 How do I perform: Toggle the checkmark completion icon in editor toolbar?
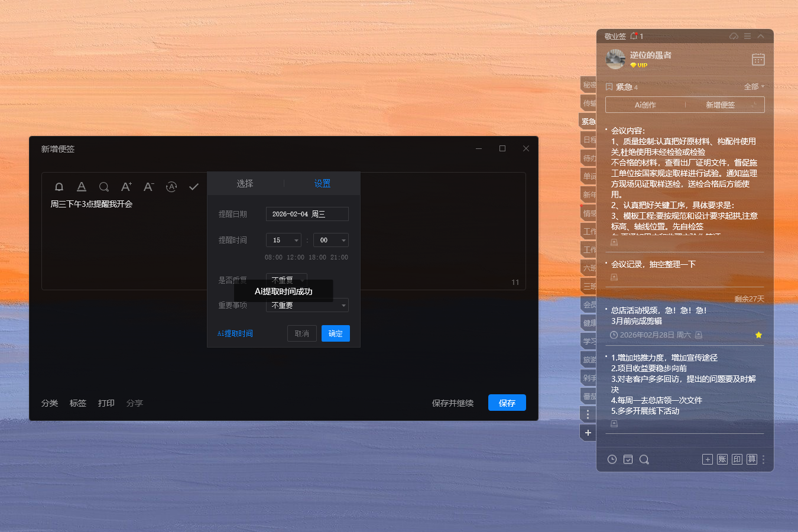tap(193, 186)
